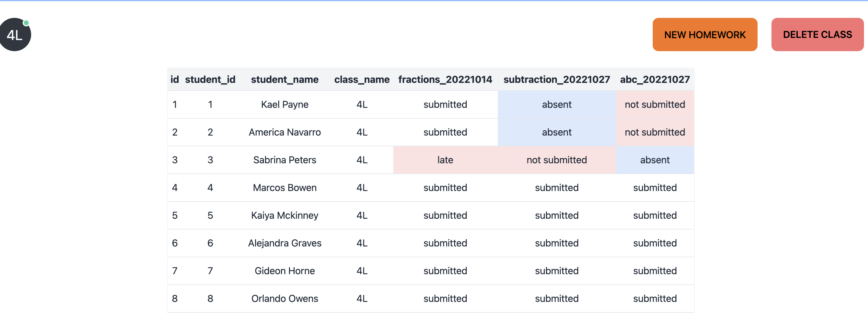Select the Orlando Owens name cell
Screen dimensions: 868x313
pos(284,299)
